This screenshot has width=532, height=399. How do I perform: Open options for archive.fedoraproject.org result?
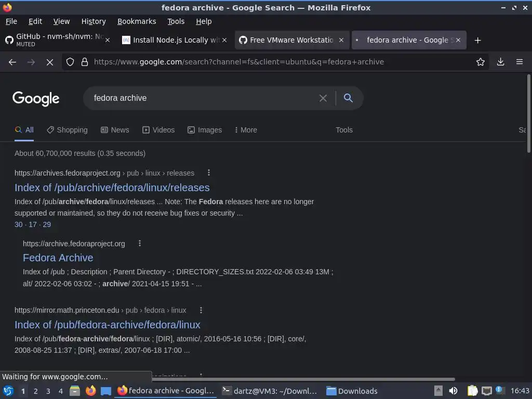139,243
